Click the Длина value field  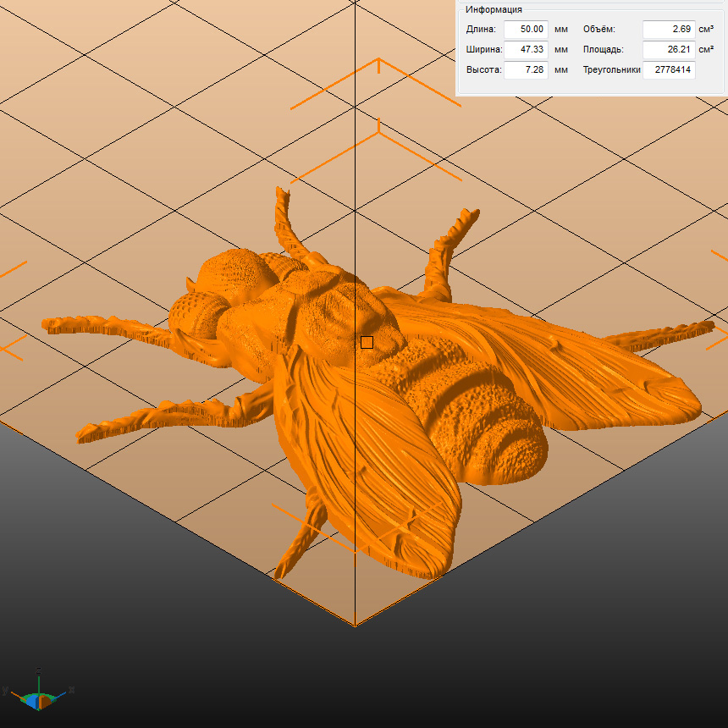[526, 30]
